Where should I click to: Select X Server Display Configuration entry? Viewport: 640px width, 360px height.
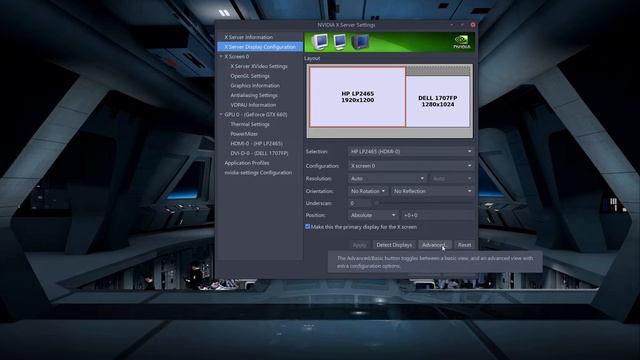[x=260, y=47]
